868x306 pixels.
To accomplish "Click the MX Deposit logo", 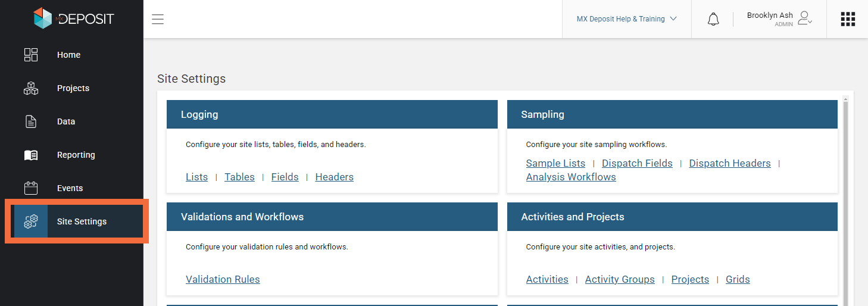I will coord(73,18).
